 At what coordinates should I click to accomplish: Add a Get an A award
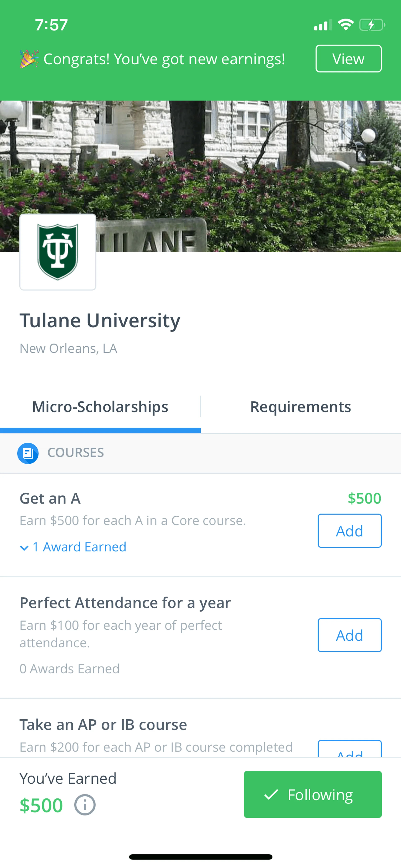pyautogui.click(x=349, y=531)
